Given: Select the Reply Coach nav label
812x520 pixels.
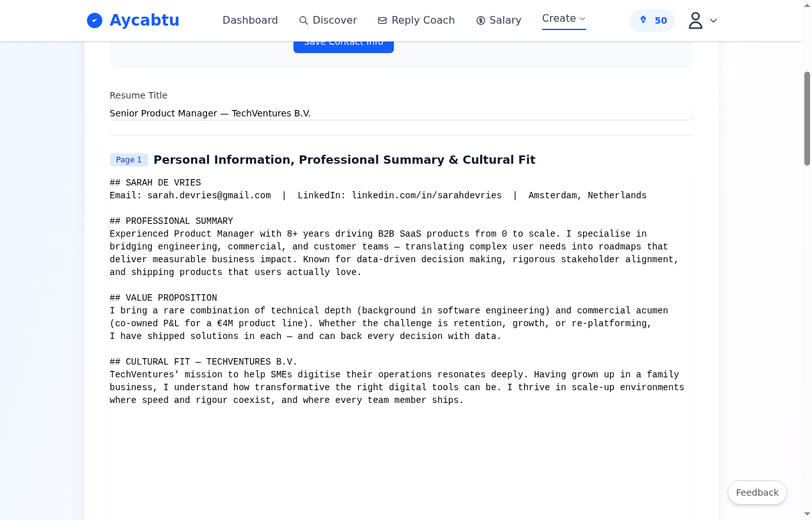Looking at the screenshot, I should click(x=423, y=20).
